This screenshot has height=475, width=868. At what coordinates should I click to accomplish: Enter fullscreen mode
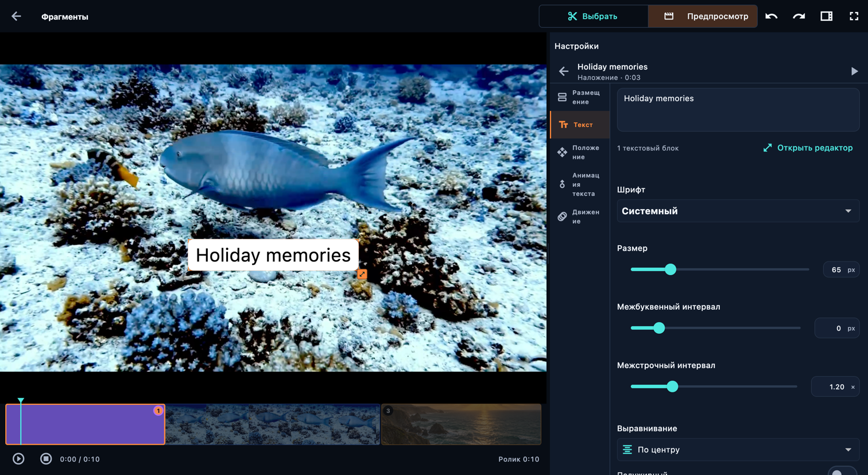pyautogui.click(x=854, y=16)
